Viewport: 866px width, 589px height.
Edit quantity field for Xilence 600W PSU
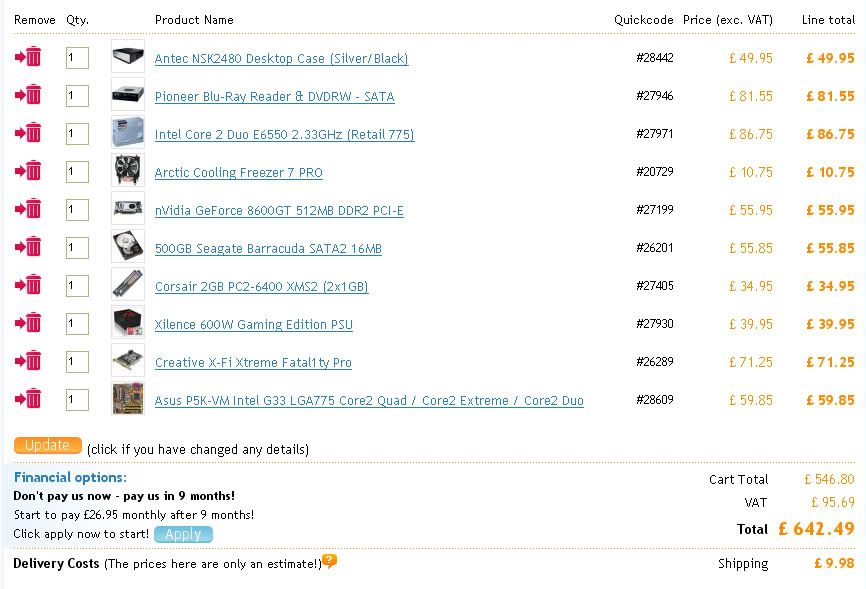coord(77,324)
